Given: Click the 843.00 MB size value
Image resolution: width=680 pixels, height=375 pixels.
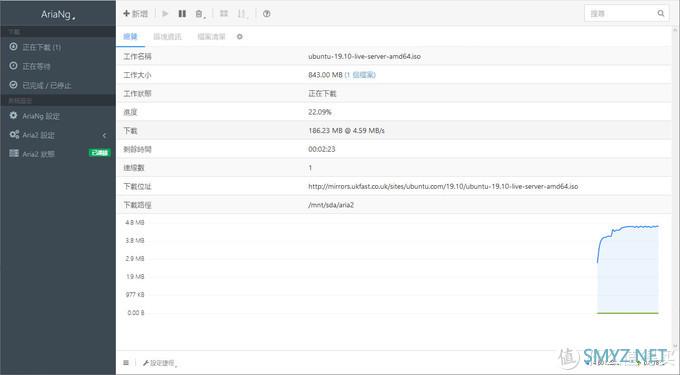Looking at the screenshot, I should click(x=326, y=75).
